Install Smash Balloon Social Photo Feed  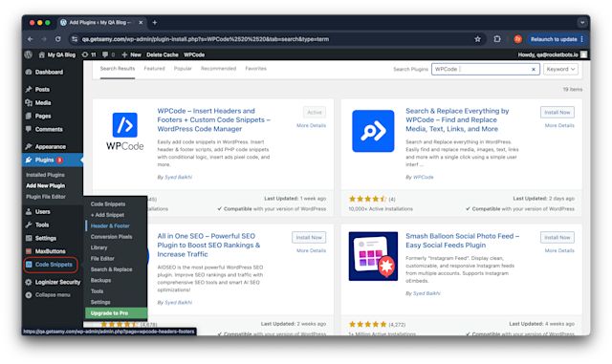point(557,237)
